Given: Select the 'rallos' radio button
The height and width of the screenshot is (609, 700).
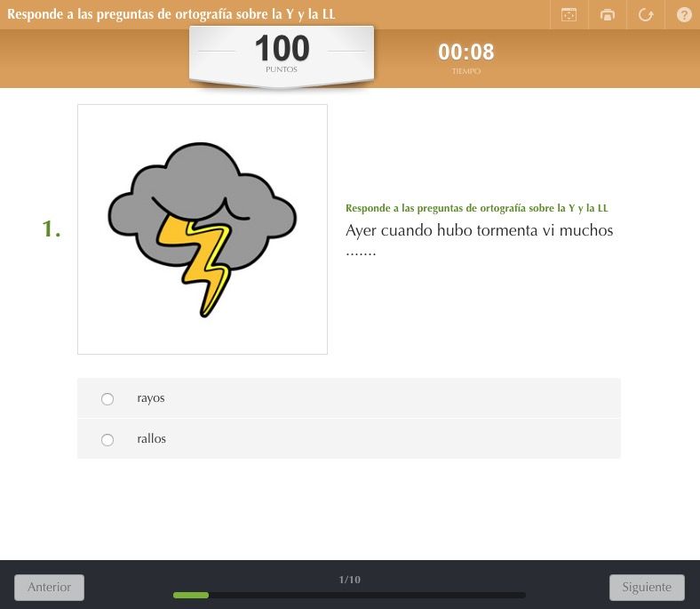Looking at the screenshot, I should point(107,440).
